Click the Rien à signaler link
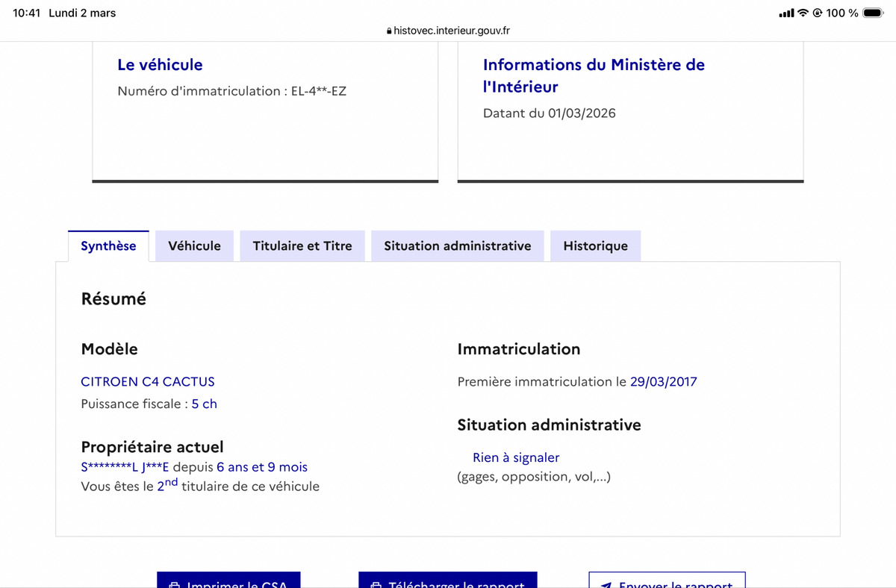 click(x=515, y=457)
